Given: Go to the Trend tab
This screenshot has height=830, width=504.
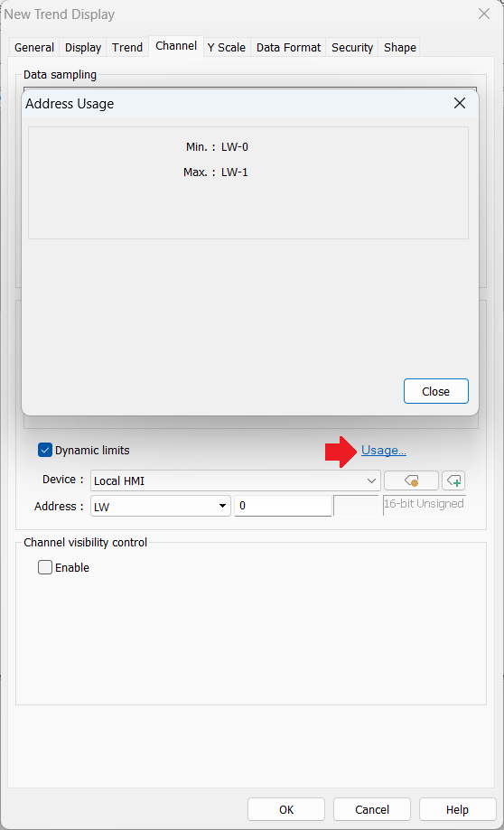Looking at the screenshot, I should pos(127,47).
